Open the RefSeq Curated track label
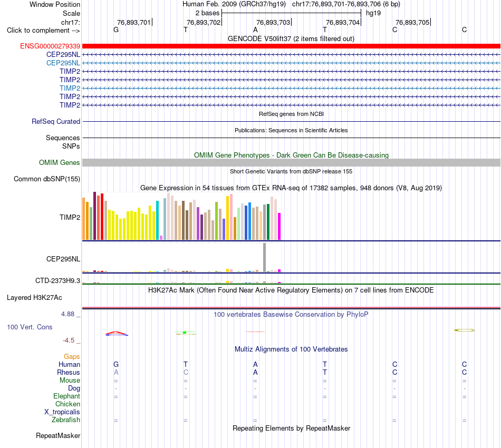The image size is (501, 448). pyautogui.click(x=56, y=121)
